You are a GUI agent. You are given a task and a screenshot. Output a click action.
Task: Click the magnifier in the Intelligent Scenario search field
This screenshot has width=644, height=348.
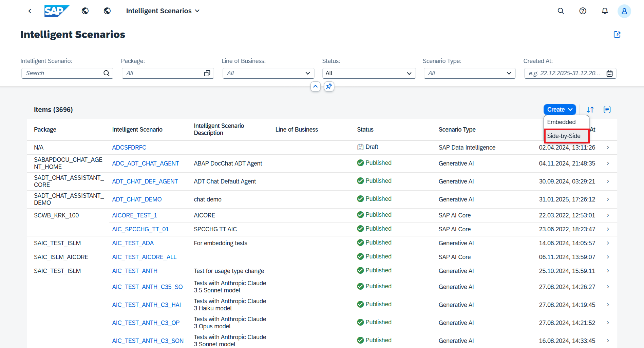[107, 73]
